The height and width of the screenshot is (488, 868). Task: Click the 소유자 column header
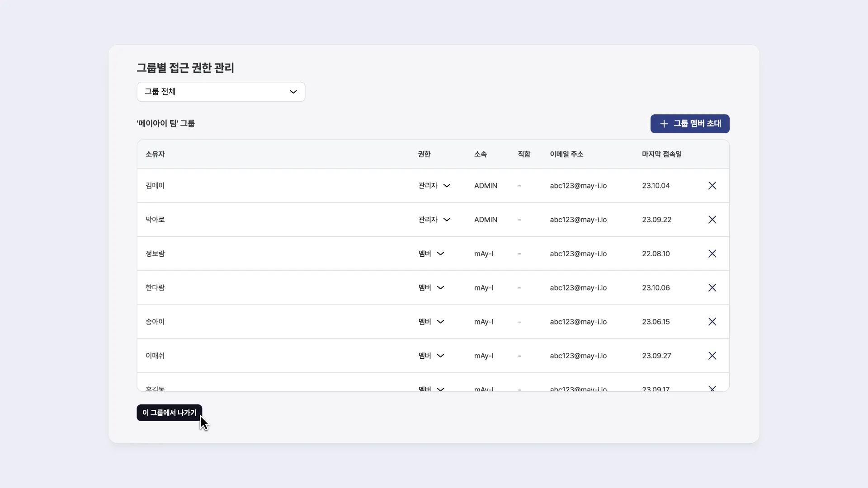[155, 154]
